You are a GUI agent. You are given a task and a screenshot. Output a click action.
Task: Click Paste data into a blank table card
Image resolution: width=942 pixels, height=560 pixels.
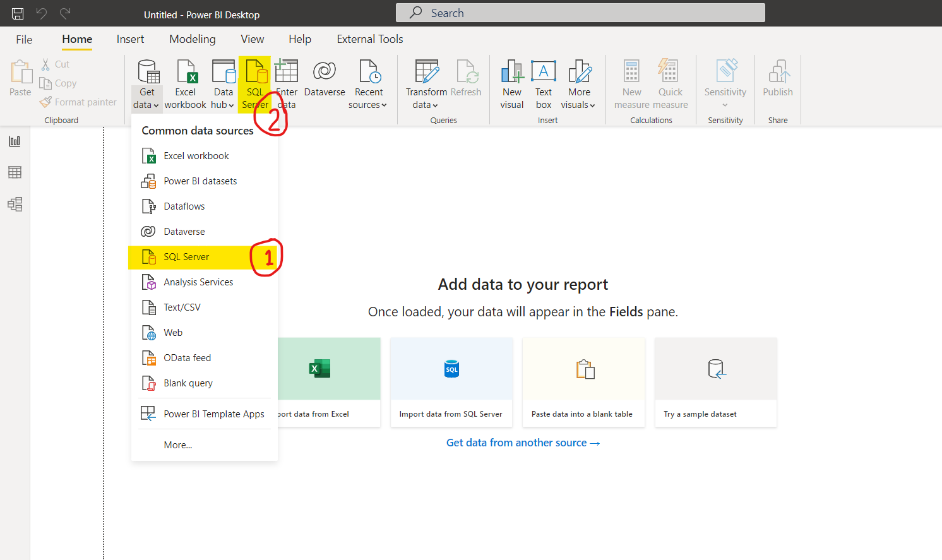tap(584, 383)
